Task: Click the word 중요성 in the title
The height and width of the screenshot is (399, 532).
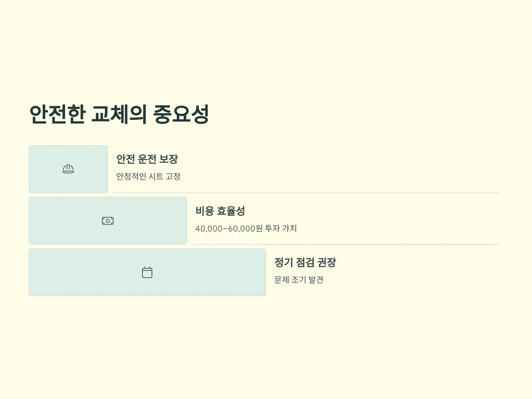Action: coord(181,114)
